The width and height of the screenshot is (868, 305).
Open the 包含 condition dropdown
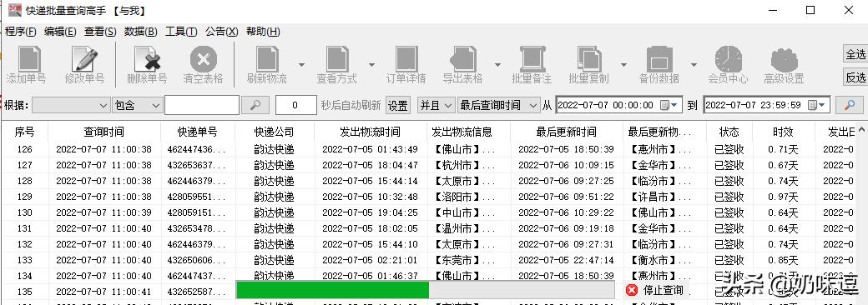(137, 105)
